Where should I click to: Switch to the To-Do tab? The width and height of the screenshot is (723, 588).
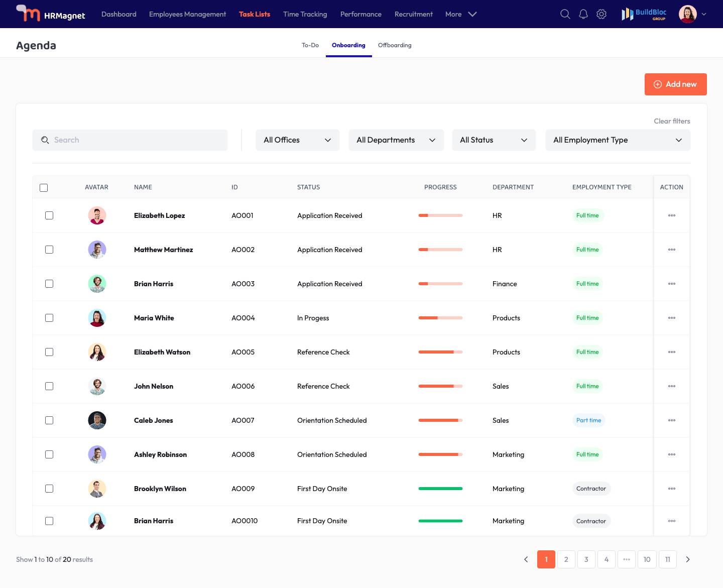coord(310,45)
